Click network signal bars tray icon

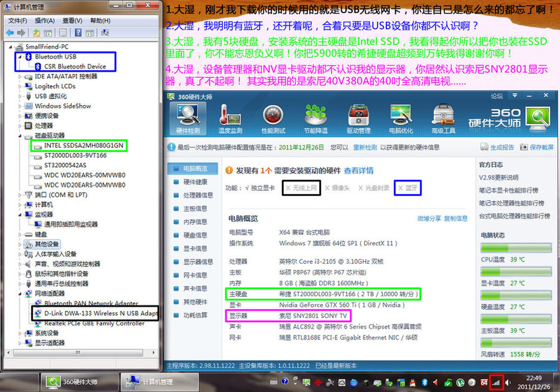pos(496,382)
